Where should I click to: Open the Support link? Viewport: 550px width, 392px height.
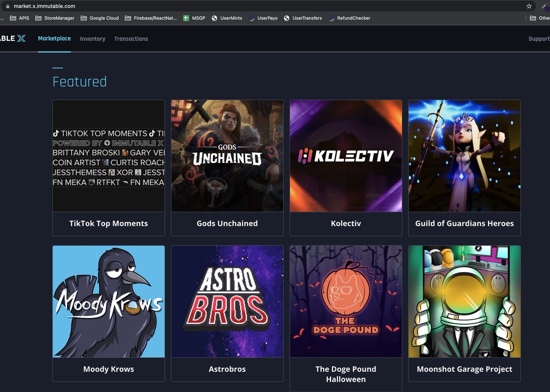[x=539, y=39]
